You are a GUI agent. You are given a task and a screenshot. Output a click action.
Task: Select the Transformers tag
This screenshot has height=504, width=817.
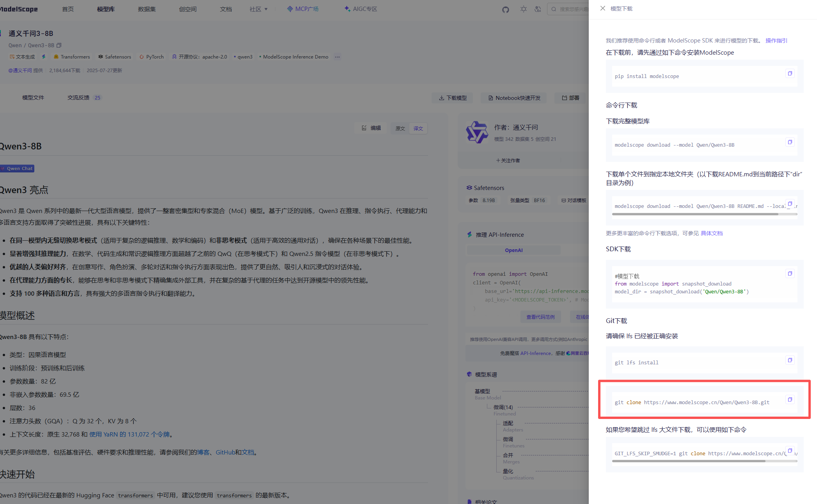click(72, 57)
